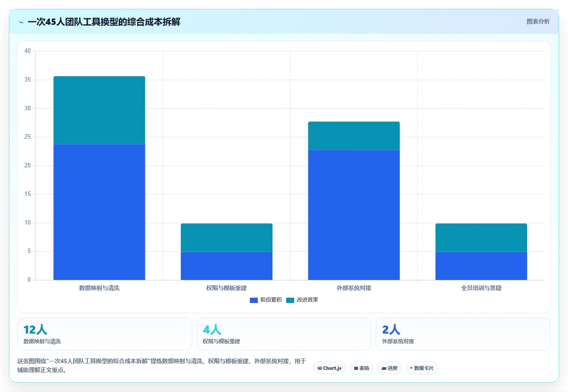
Task: Click the y-axis value 35
Action: point(27,80)
